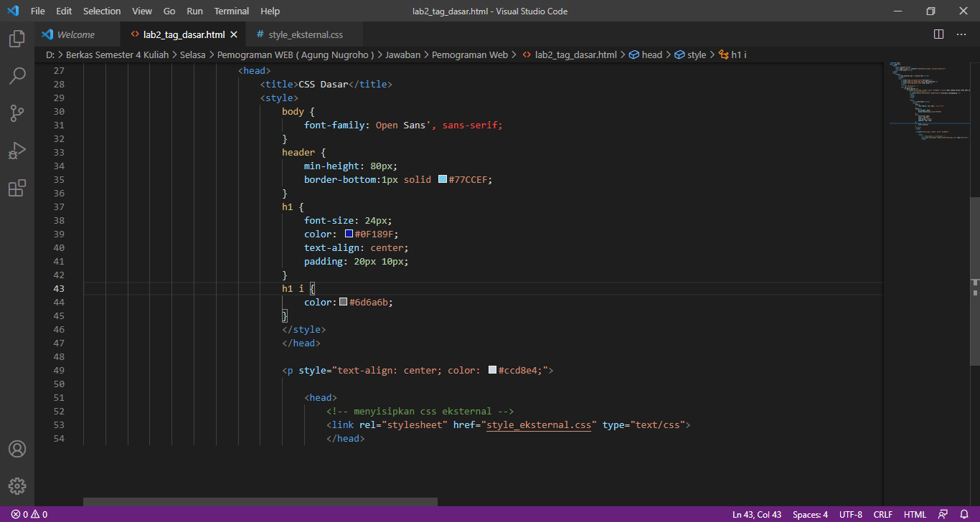The height and width of the screenshot is (522, 980).
Task: Open the Explorer sidebar icon
Action: [17, 39]
